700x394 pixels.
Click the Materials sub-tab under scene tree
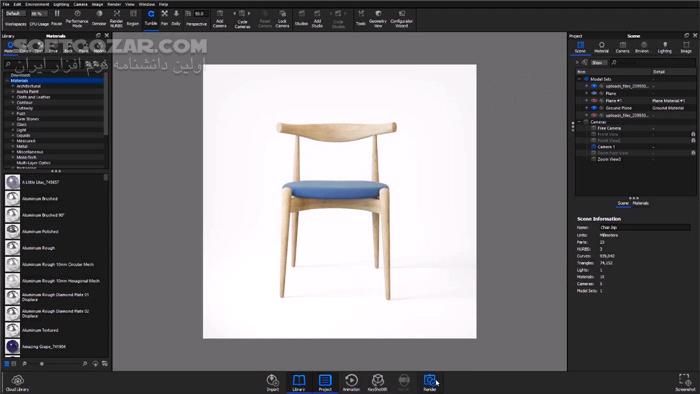641,203
